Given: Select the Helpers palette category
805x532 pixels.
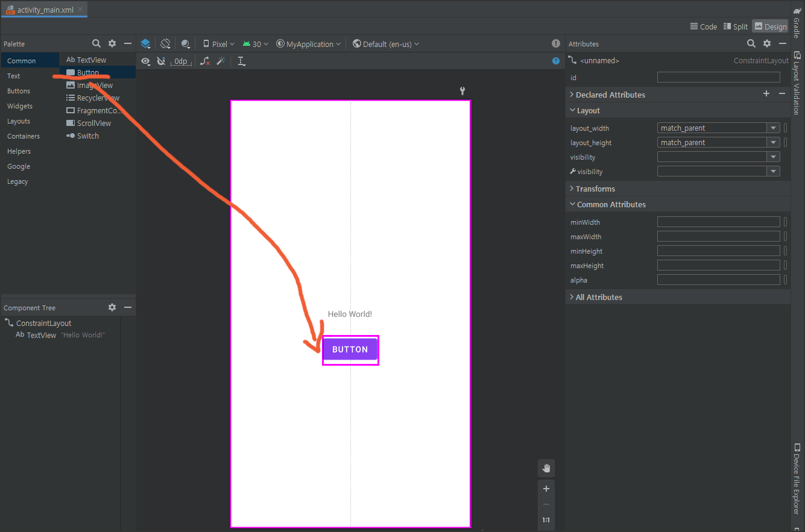Looking at the screenshot, I should (x=30, y=151).
